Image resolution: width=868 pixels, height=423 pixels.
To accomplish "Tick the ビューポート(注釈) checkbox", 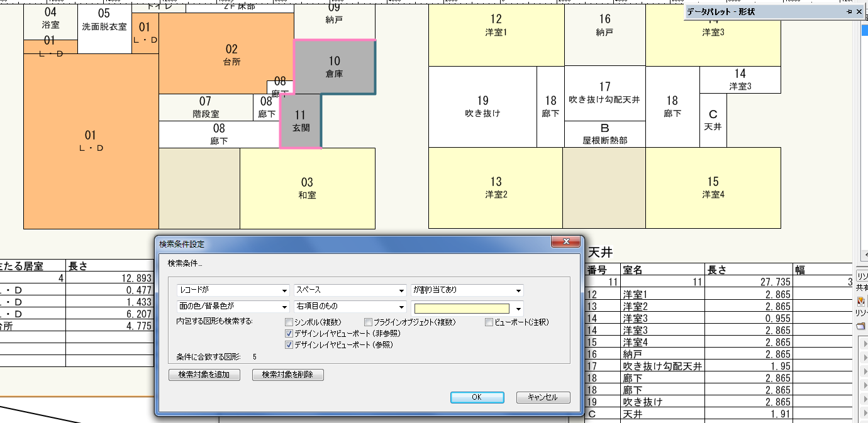I will tap(489, 322).
